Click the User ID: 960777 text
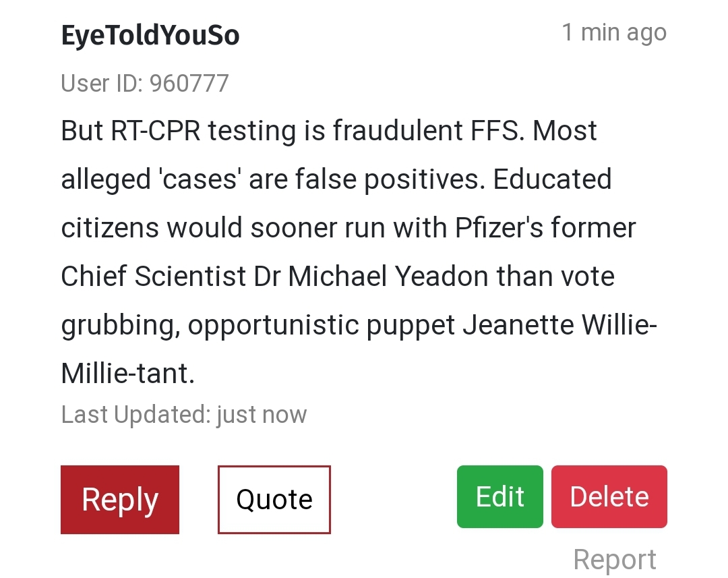 [145, 83]
